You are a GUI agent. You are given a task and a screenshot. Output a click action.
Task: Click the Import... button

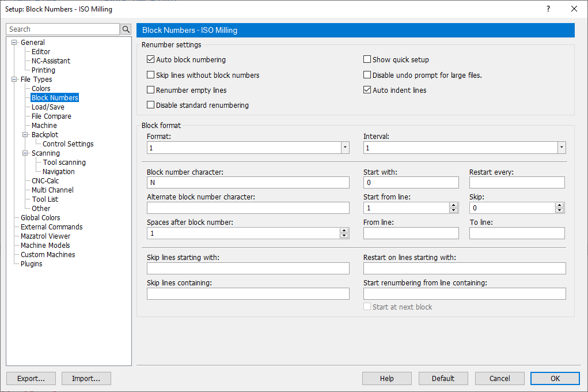point(86,379)
